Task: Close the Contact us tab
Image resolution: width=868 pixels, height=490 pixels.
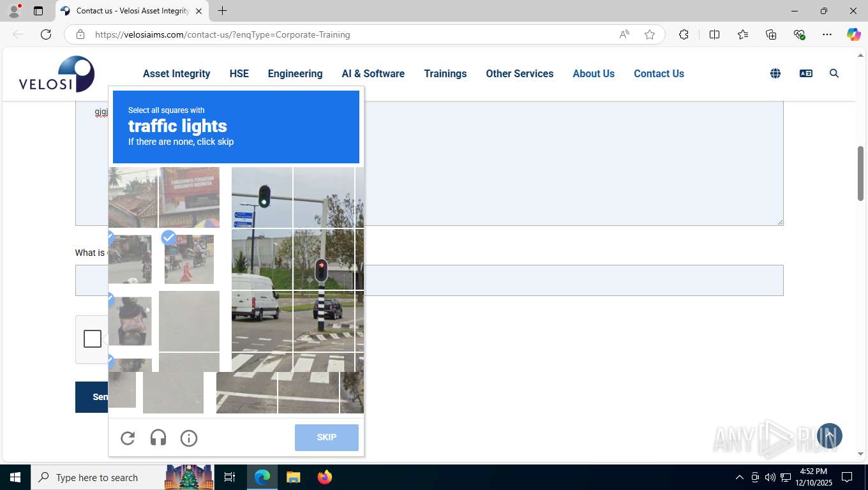Action: click(198, 11)
